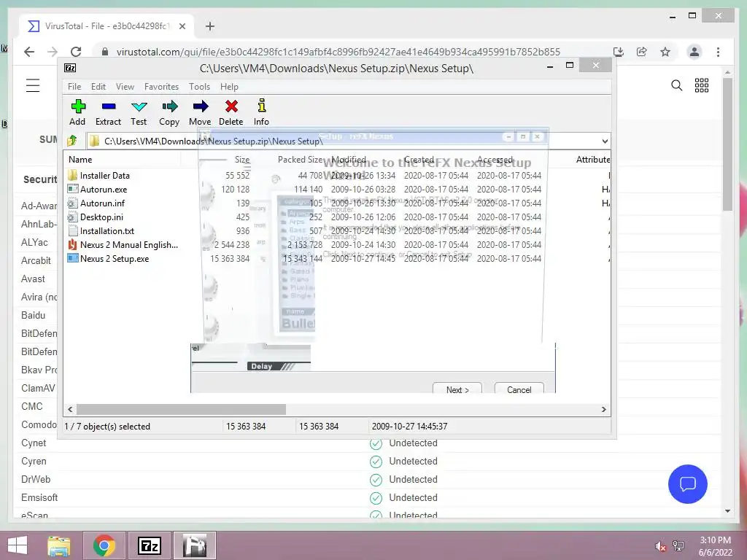Click Cancel in the Nexus setup wizard
Viewport: 747px width, 560px height.
click(x=519, y=389)
